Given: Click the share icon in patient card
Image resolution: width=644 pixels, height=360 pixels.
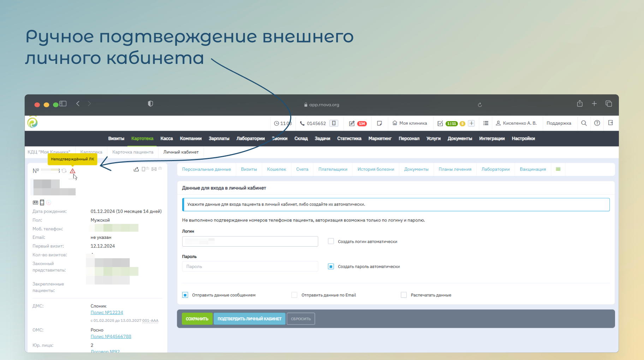Looking at the screenshot, I should point(136,169).
